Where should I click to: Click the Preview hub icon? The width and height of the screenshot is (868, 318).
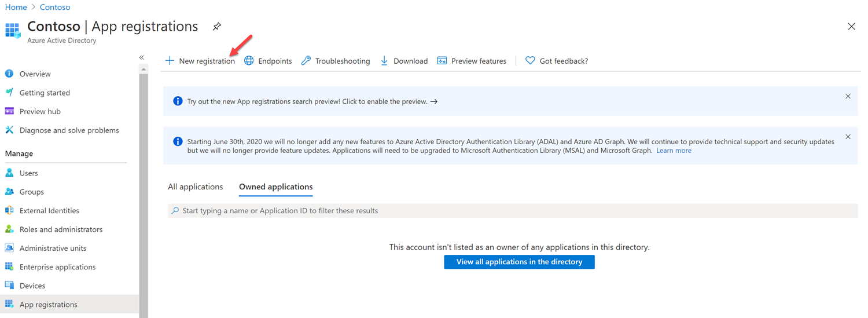(9, 111)
